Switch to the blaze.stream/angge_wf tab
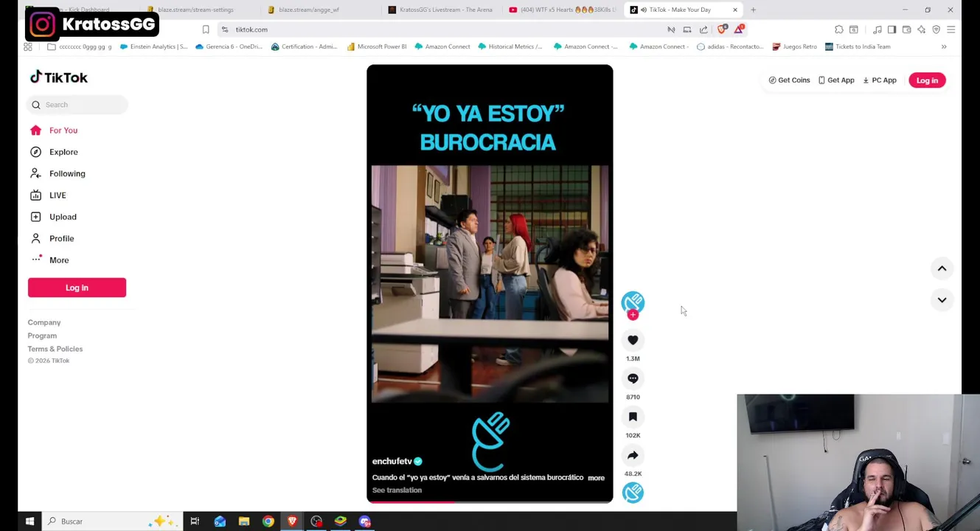The width and height of the screenshot is (980, 531). [309, 10]
